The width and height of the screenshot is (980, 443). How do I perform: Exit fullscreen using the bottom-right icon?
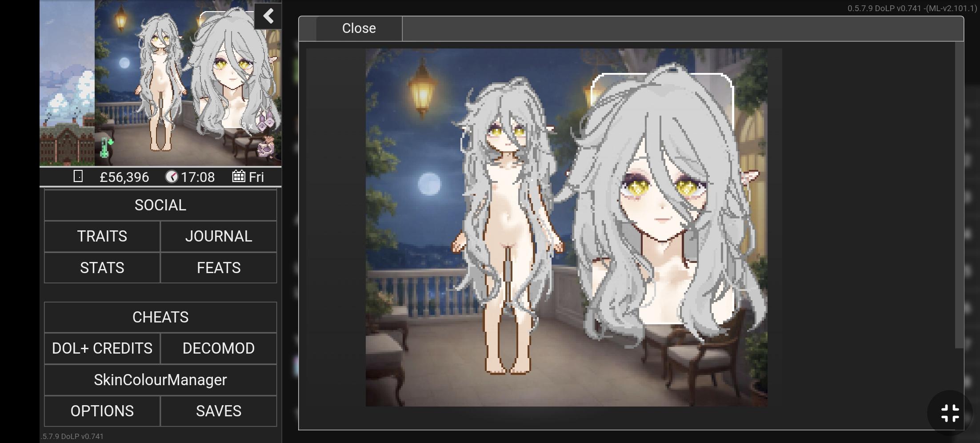(x=950, y=413)
